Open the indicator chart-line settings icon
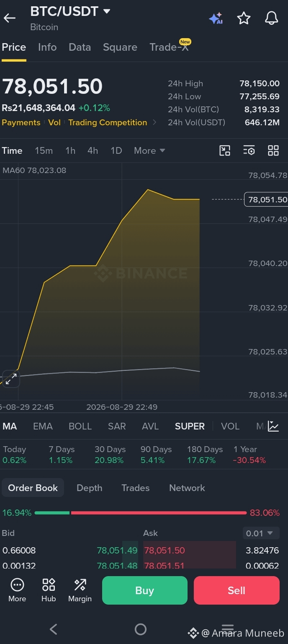The image size is (288, 644). tap(273, 427)
